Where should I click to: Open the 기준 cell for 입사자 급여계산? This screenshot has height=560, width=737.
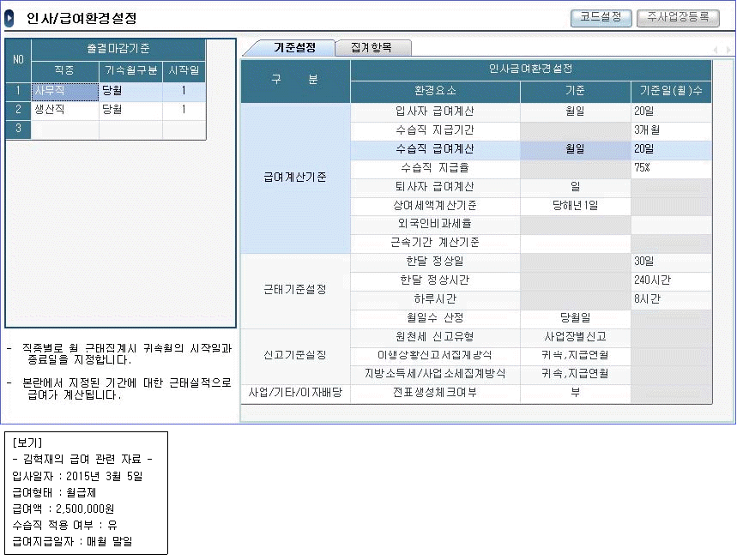click(x=575, y=111)
